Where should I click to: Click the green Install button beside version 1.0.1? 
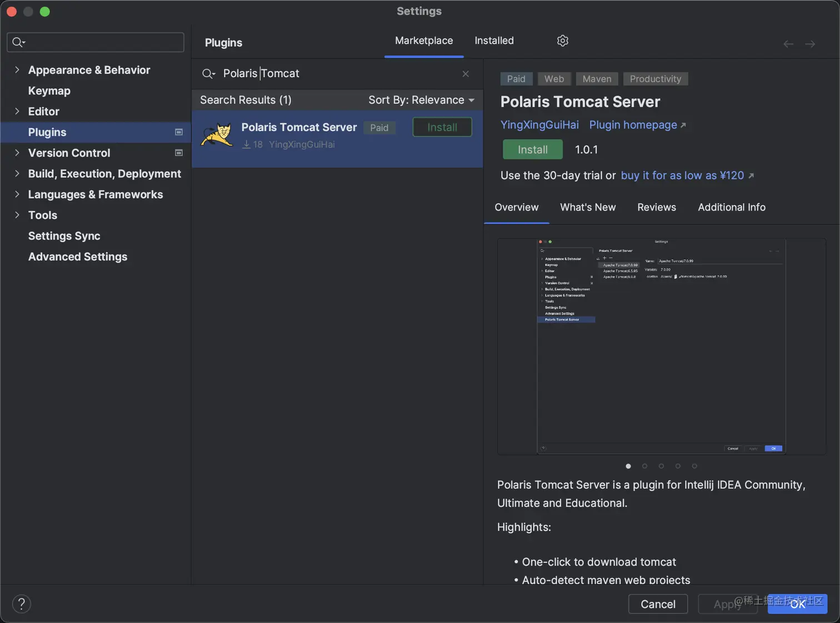[x=532, y=149]
